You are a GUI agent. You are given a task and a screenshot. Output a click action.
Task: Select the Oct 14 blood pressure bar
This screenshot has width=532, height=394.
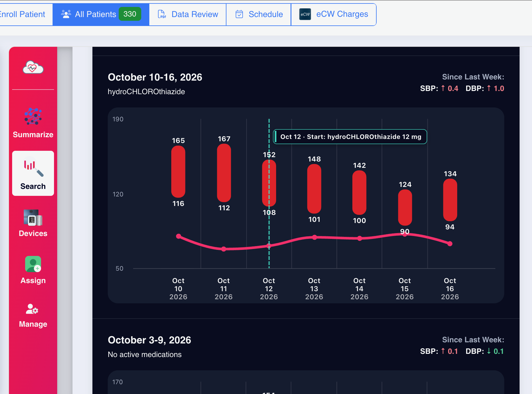pyautogui.click(x=359, y=193)
